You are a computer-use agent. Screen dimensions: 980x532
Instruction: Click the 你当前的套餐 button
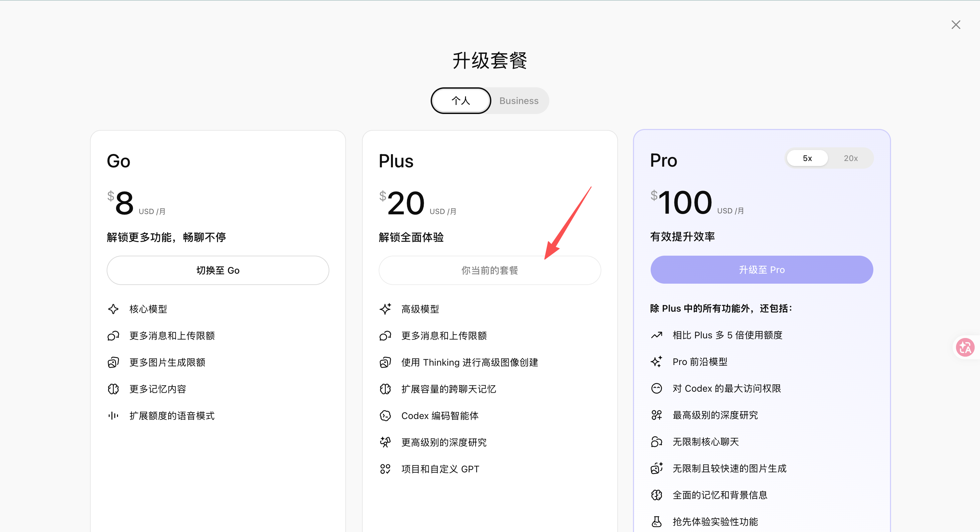click(x=490, y=270)
